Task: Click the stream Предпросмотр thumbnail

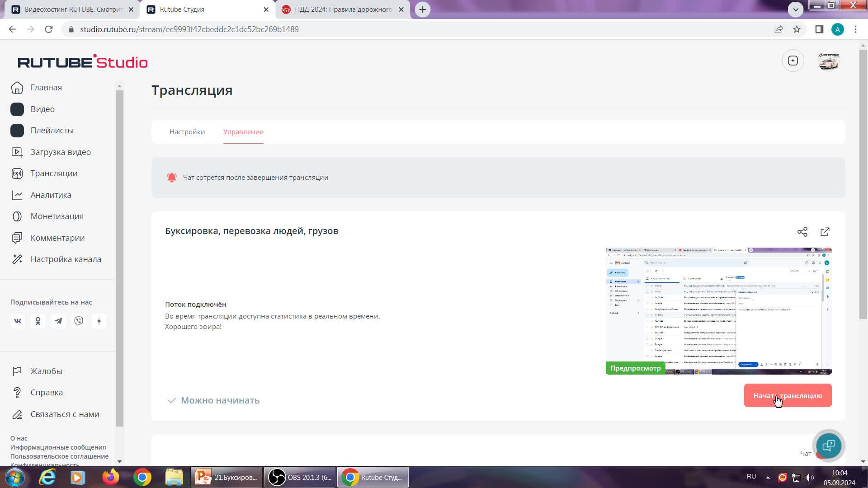Action: (718, 311)
